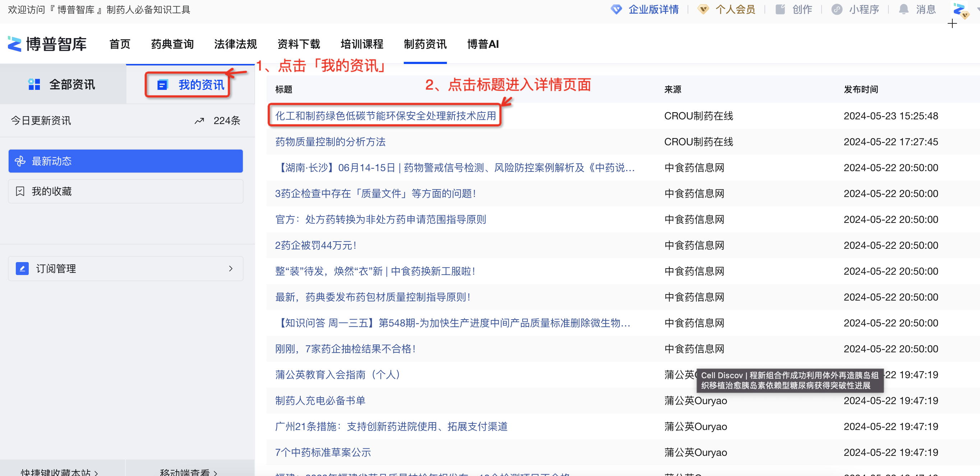This screenshot has height=476, width=980.
Task: Open the 法律法规 menu item
Action: click(x=236, y=44)
